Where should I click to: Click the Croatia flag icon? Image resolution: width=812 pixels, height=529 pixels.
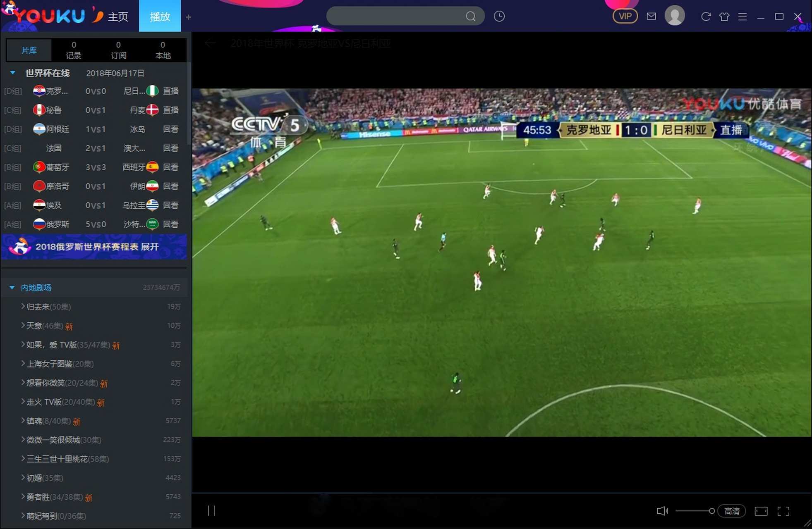(x=39, y=91)
